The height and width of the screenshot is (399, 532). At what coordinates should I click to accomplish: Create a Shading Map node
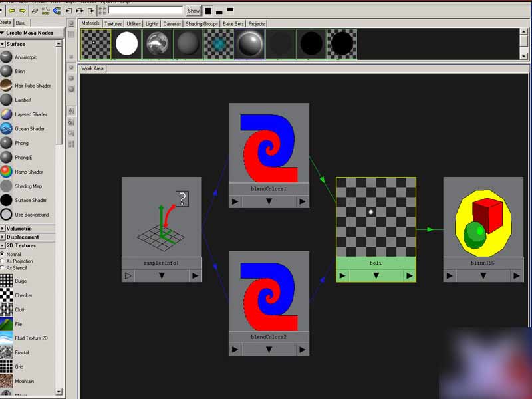21,186
